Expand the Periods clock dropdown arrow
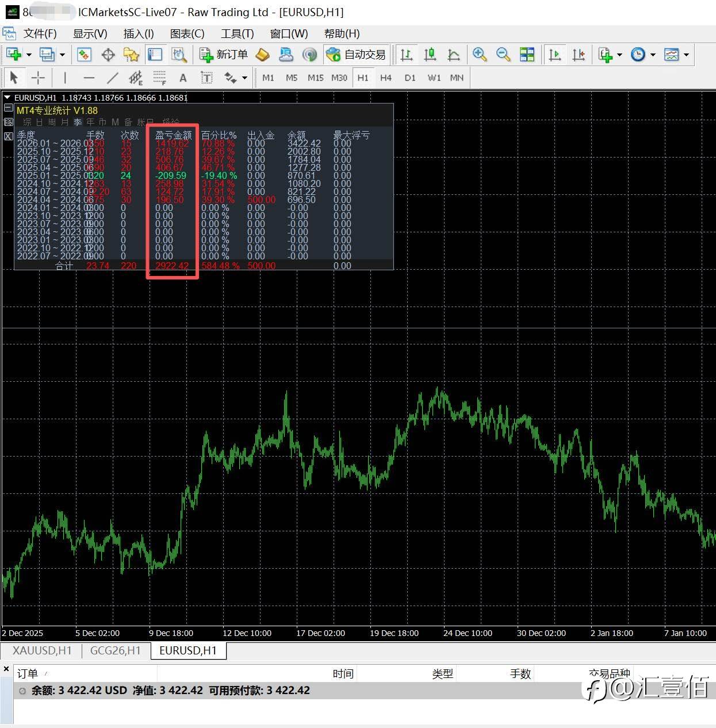Screen dimensions: 716x728 coord(653,55)
